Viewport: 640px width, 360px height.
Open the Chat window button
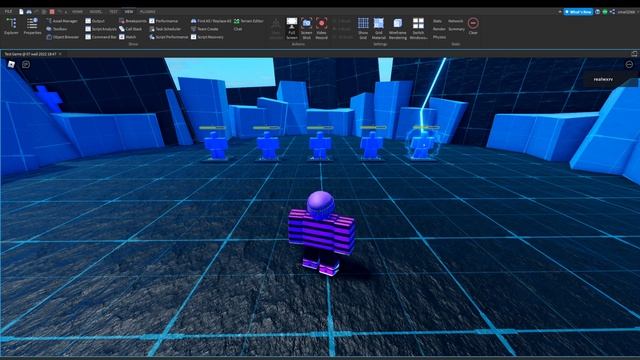[x=238, y=29]
